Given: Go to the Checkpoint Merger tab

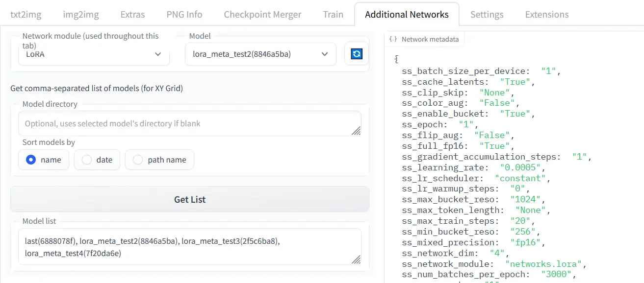Looking at the screenshot, I should (x=262, y=14).
